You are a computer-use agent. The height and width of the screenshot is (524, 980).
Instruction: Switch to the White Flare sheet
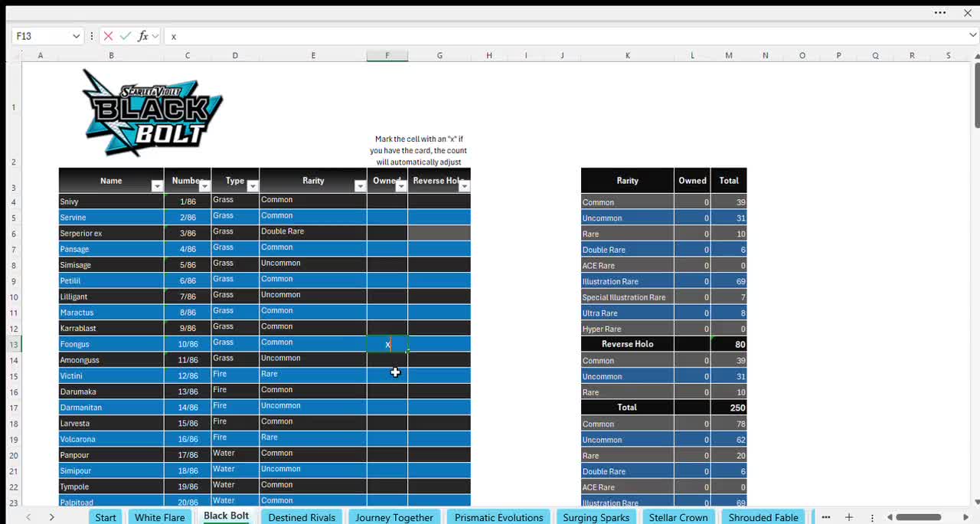point(159,517)
